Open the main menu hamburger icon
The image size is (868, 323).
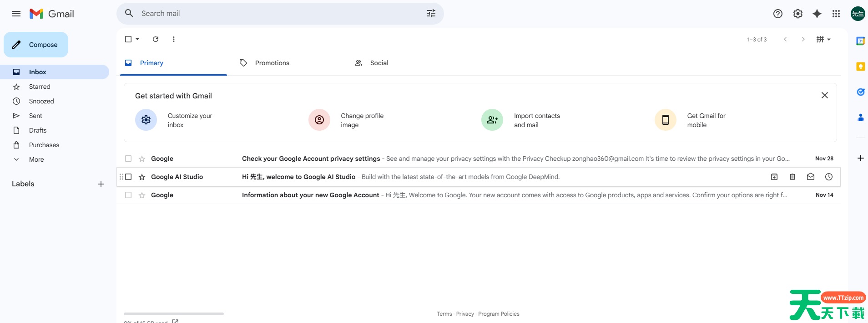16,14
